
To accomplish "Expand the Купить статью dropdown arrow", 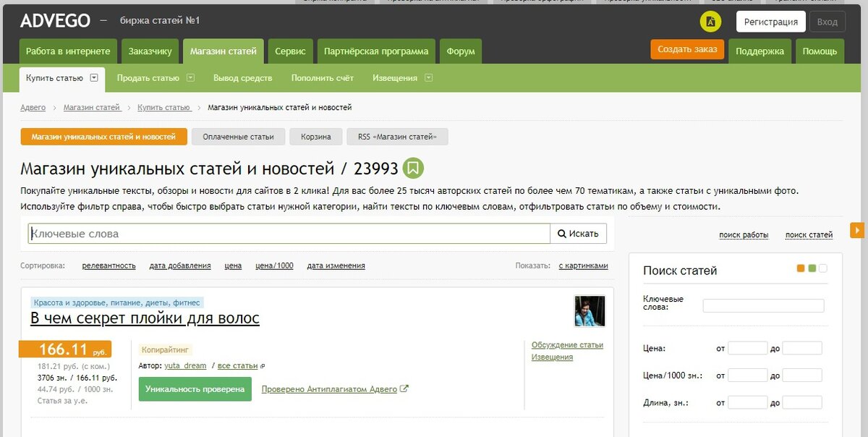I will 95,77.
